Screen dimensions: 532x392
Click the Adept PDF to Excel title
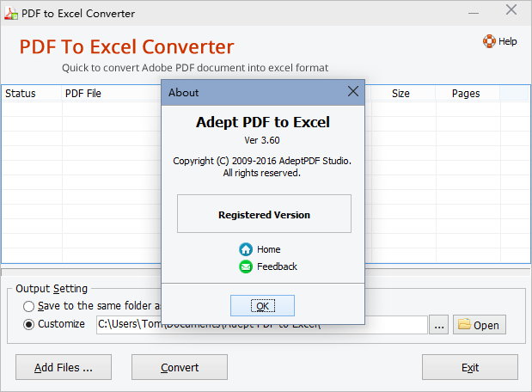263,122
